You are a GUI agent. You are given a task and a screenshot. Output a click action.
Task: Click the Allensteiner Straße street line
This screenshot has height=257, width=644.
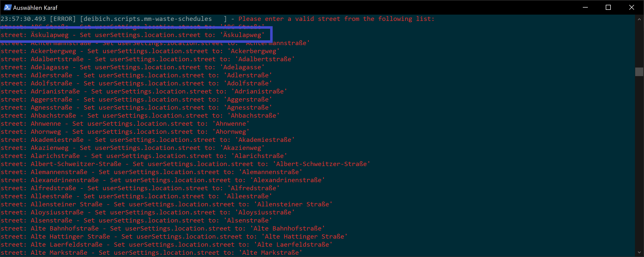click(166, 204)
